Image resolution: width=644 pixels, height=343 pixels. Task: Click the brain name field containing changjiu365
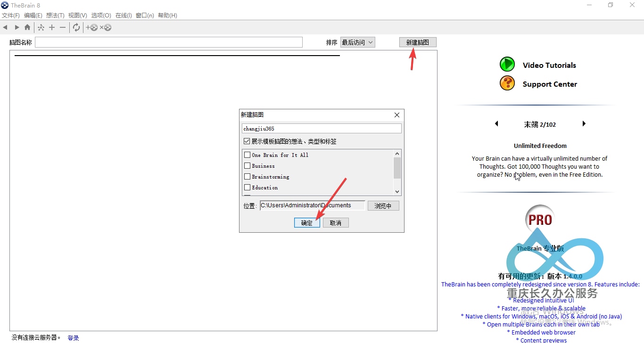coord(322,129)
